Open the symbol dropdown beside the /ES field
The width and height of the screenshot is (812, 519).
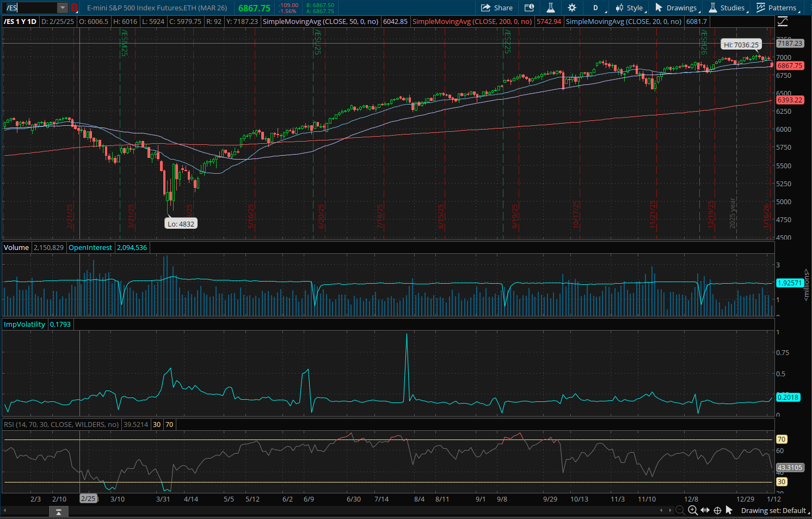pyautogui.click(x=61, y=8)
